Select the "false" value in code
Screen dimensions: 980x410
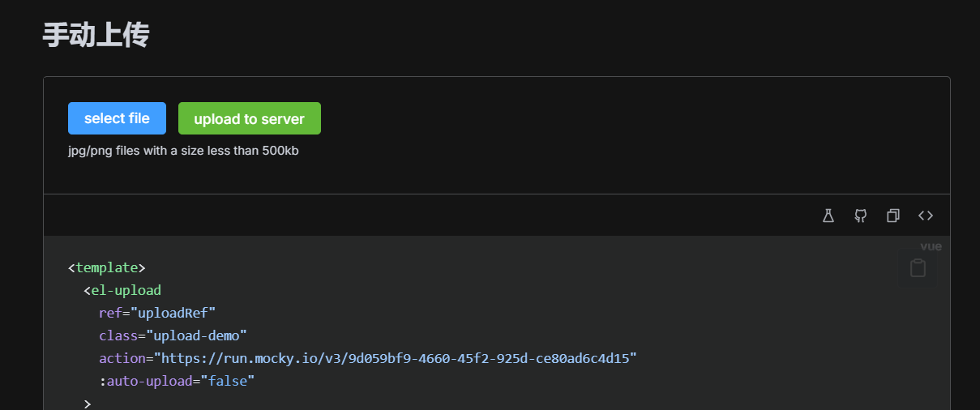pyautogui.click(x=231, y=381)
